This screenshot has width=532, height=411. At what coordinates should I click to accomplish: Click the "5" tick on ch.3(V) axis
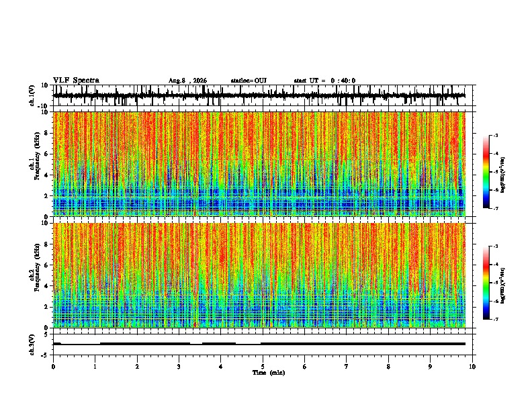46,334
